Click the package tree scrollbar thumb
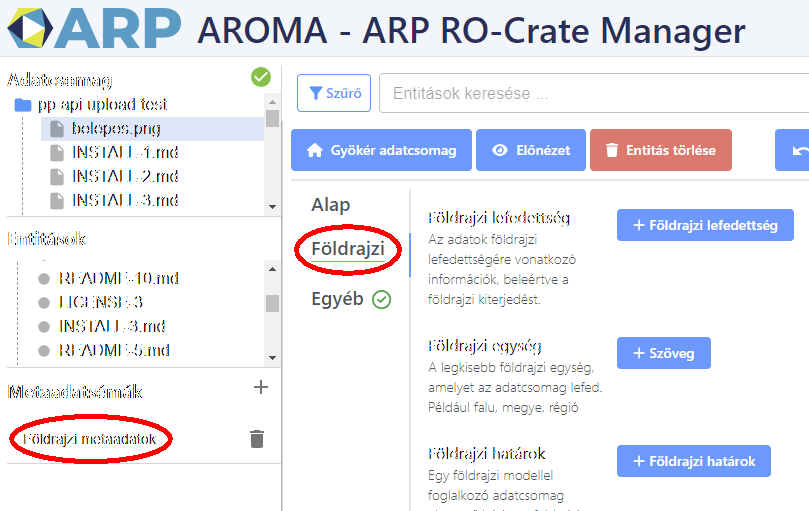This screenshot has width=809, height=511. pyautogui.click(x=272, y=118)
